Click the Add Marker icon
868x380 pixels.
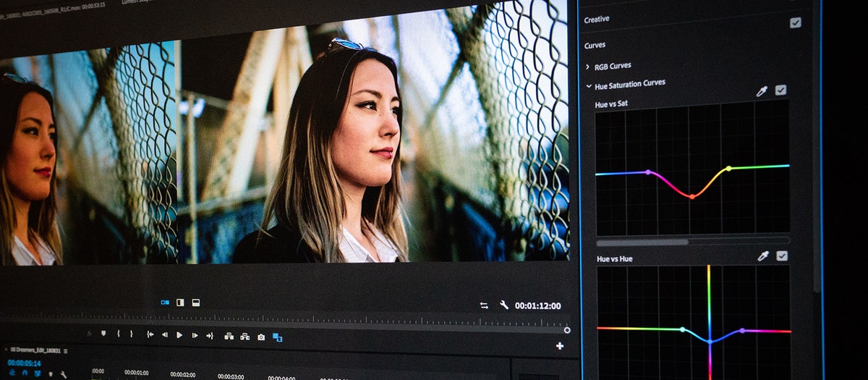point(103,334)
